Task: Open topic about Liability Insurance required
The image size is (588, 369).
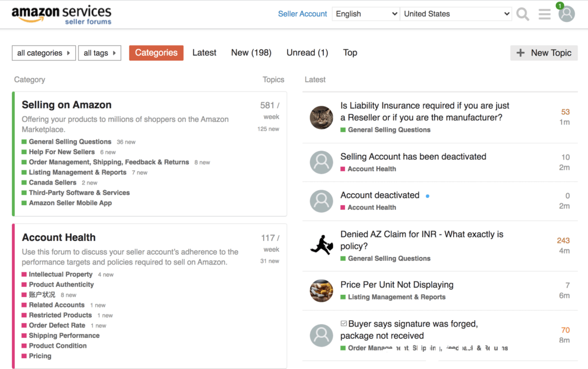Action: tap(425, 112)
